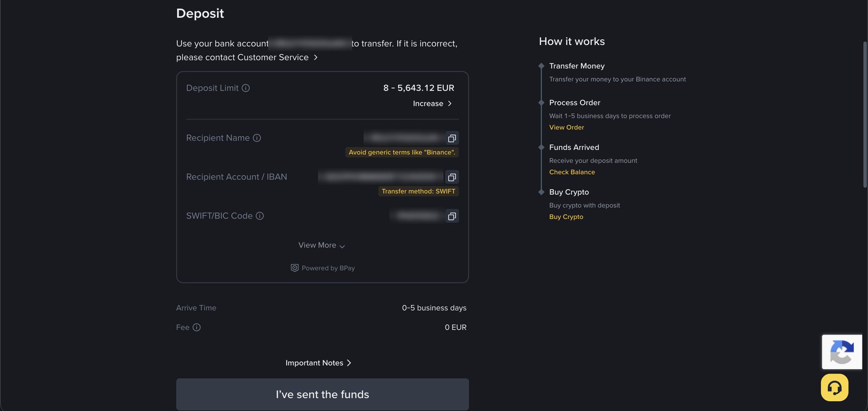The image size is (868, 411).
Task: Expand View More details
Action: [322, 245]
